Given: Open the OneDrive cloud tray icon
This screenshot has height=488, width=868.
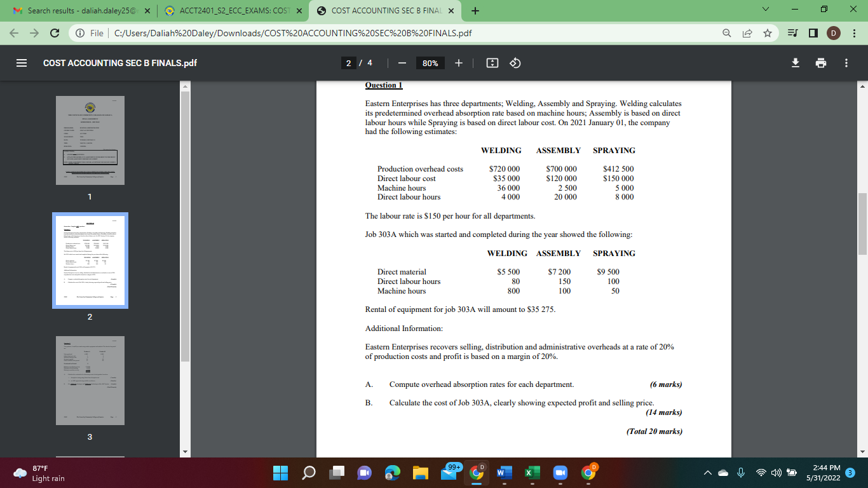Looking at the screenshot, I should [x=724, y=473].
